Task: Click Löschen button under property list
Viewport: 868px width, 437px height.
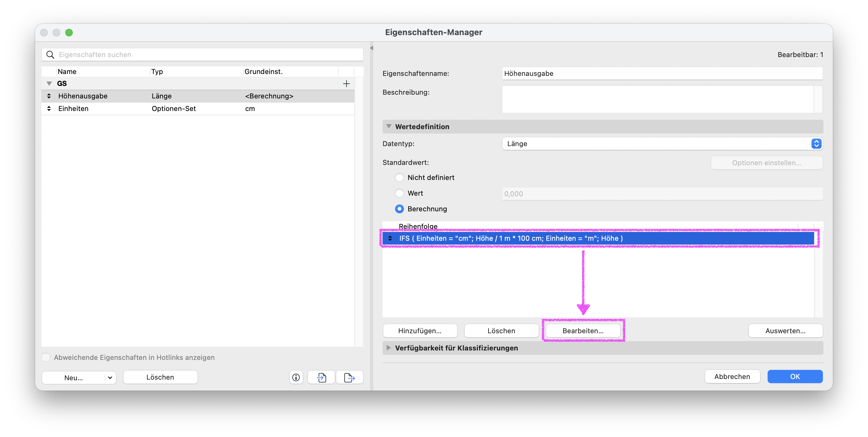Action: 160,377
